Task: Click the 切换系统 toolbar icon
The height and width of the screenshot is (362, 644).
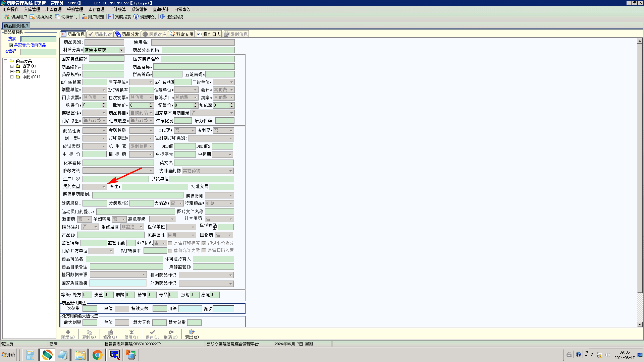Action: coord(32,17)
